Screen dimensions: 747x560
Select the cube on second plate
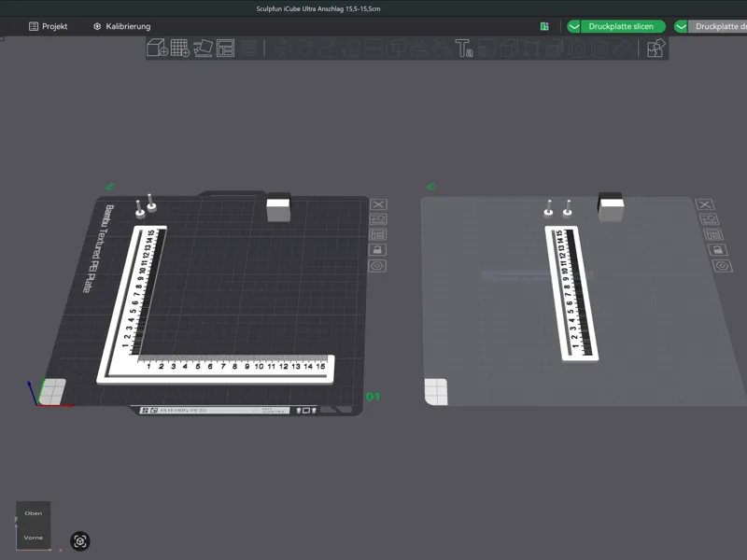[611, 206]
